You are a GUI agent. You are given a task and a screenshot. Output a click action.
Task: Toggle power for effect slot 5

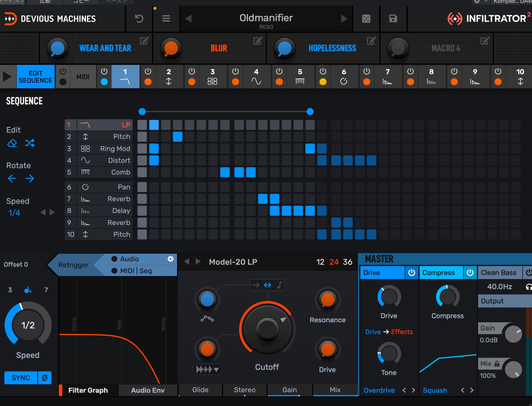pos(279,71)
